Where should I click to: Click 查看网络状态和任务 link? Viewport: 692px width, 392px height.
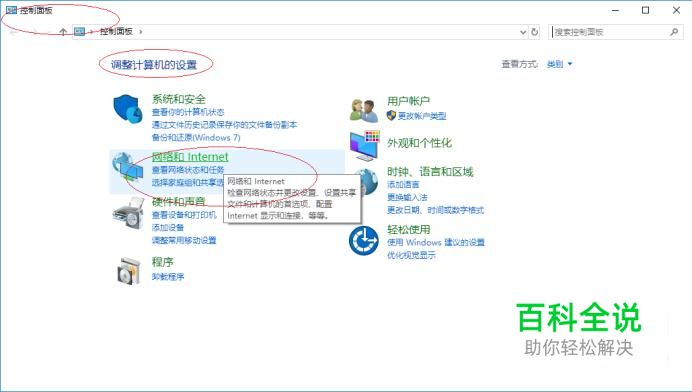click(x=188, y=170)
